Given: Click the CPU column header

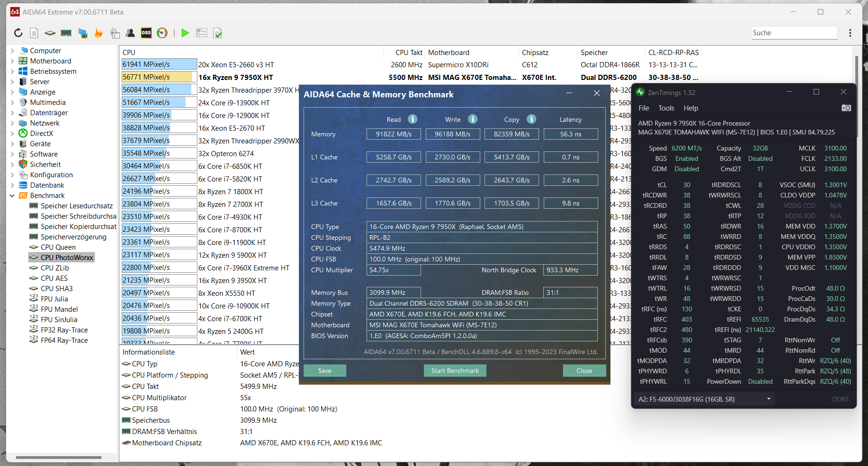Looking at the screenshot, I should tap(252, 53).
